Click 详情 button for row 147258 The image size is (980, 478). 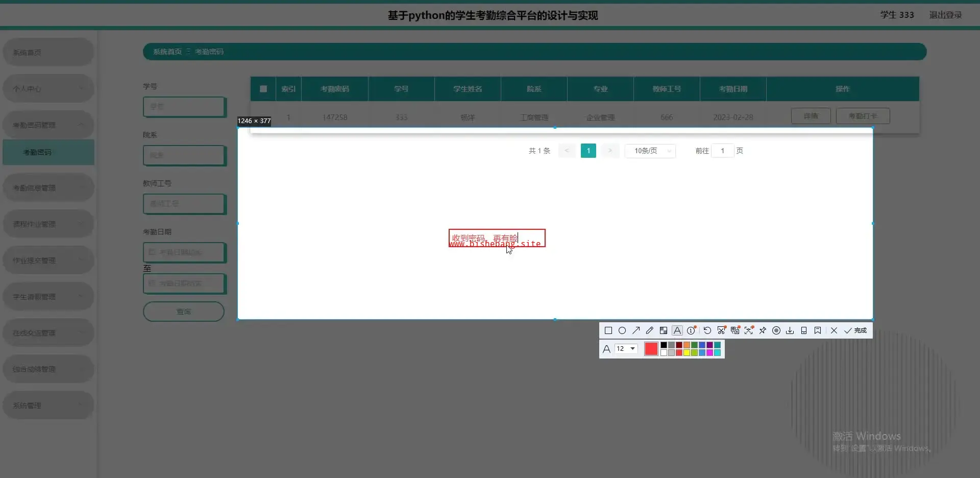(x=811, y=116)
